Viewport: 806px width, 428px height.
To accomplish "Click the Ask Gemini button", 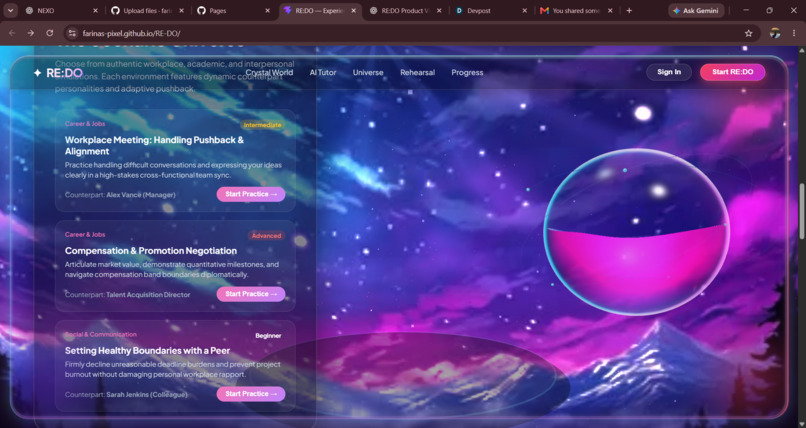I will tap(696, 10).
